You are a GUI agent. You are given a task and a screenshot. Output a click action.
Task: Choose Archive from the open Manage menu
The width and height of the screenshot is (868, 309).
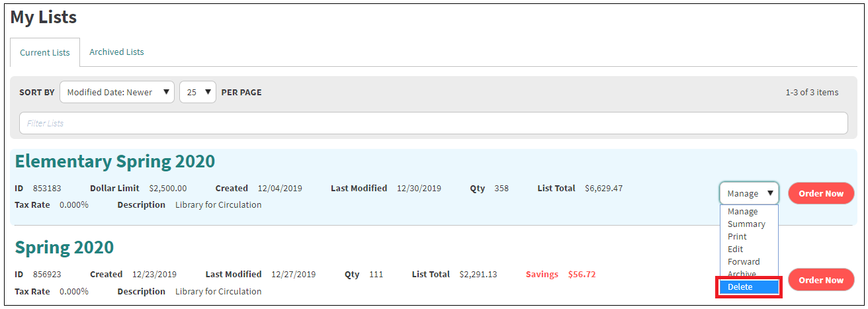click(x=742, y=274)
